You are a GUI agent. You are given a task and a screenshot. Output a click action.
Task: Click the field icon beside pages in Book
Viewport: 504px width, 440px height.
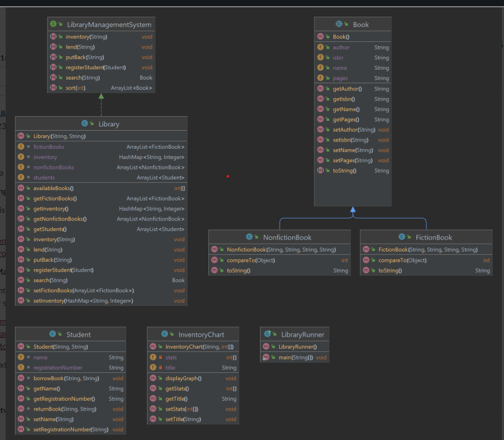coord(320,78)
